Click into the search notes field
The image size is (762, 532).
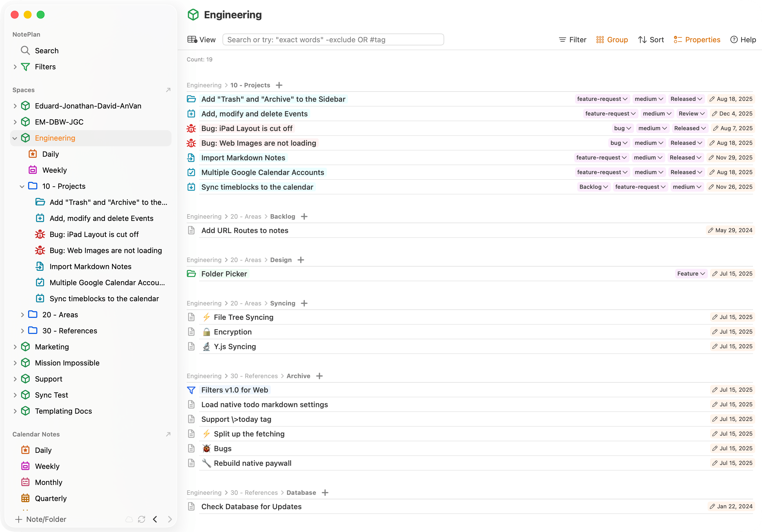pyautogui.click(x=333, y=40)
